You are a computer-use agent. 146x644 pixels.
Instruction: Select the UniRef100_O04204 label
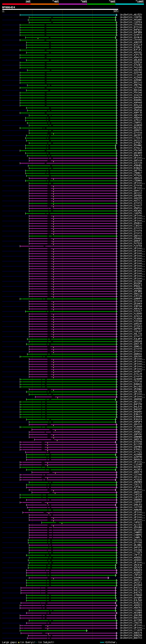pyautogui.click(x=131, y=95)
